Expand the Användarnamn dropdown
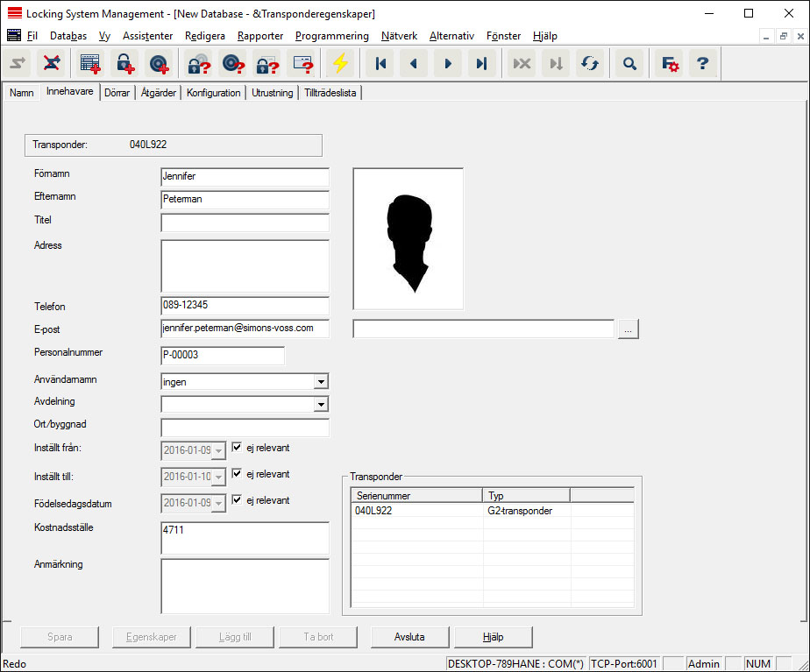 tap(321, 382)
